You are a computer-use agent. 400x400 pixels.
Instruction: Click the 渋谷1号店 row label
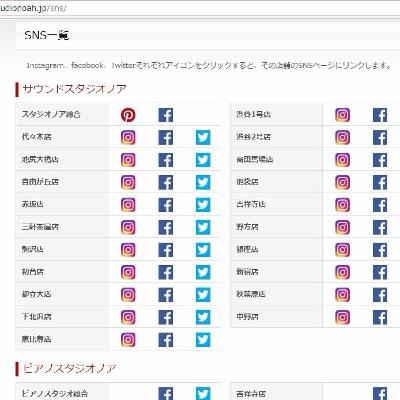pyautogui.click(x=253, y=114)
